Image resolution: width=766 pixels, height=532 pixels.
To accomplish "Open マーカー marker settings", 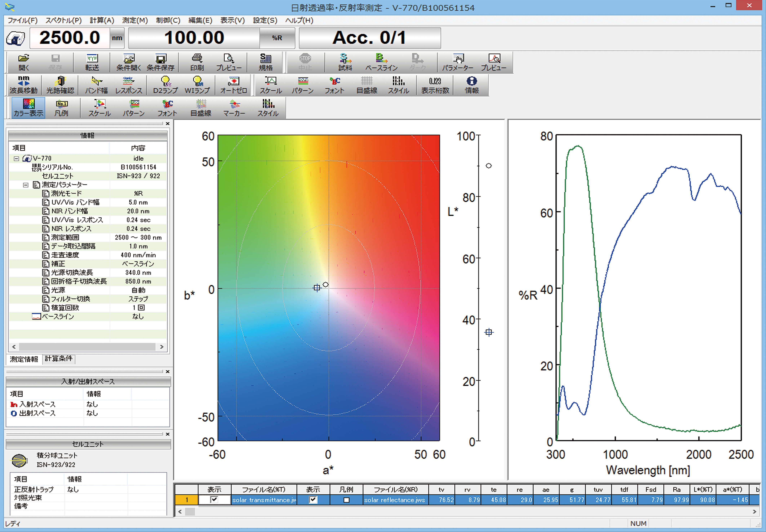I will coord(234,108).
